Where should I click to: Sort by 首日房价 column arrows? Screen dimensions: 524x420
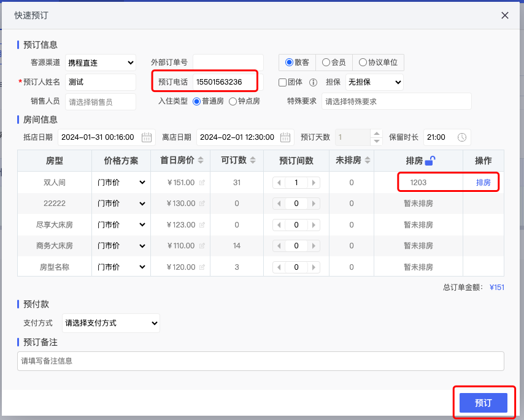(x=201, y=160)
